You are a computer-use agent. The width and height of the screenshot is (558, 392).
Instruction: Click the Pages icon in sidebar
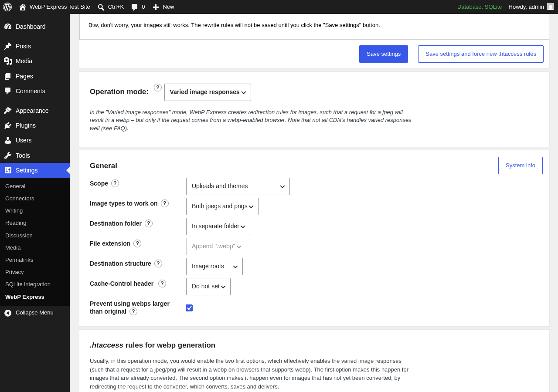(x=8, y=76)
